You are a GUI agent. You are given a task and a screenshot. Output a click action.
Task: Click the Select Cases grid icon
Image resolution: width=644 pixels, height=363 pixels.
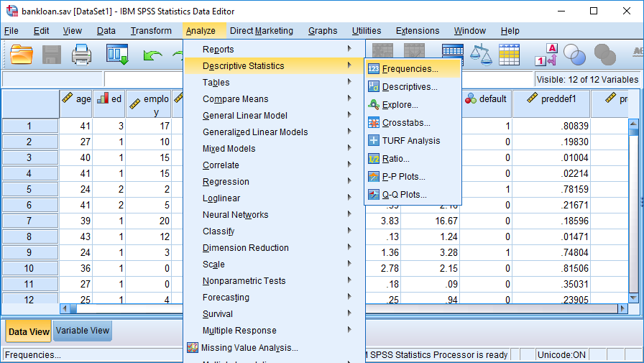[x=510, y=55]
